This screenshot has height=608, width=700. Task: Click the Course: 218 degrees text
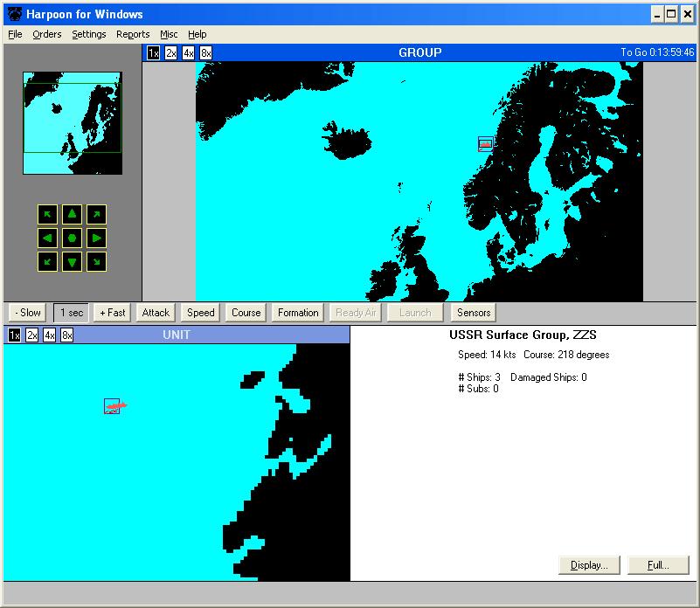566,355
